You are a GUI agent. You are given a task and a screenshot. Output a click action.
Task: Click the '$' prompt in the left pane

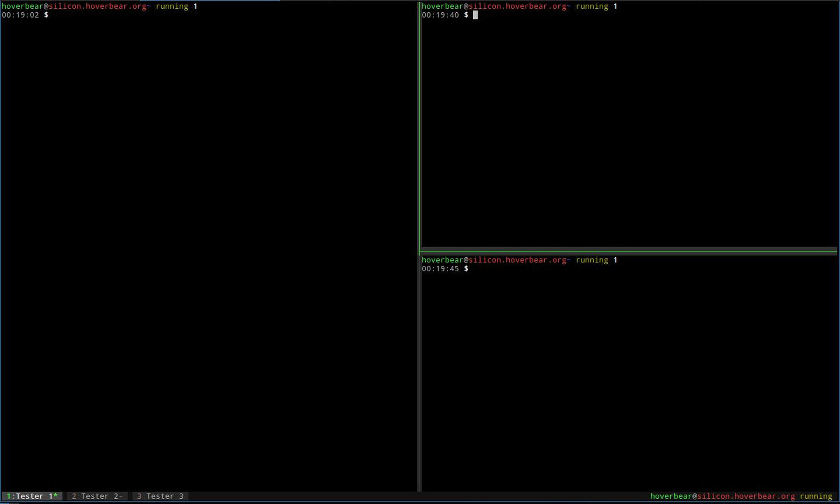pos(45,15)
